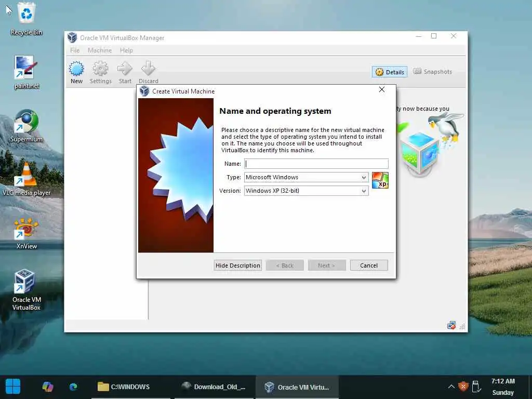Click the security shield tray icon
Viewport: 532px width, 399px height.
[463, 387]
